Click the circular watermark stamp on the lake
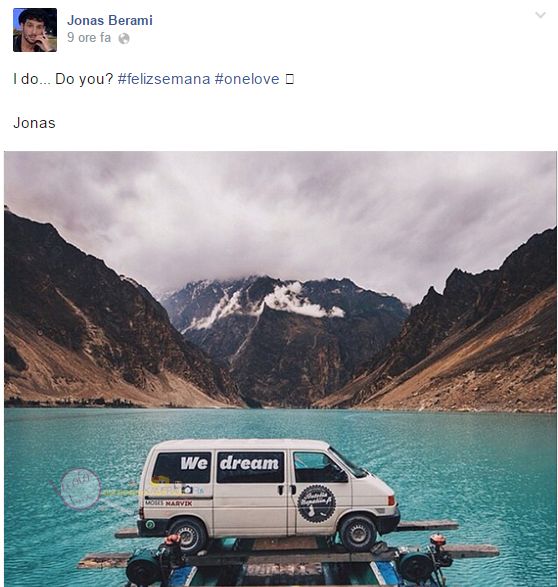This screenshot has width=558, height=587. pos(80,489)
